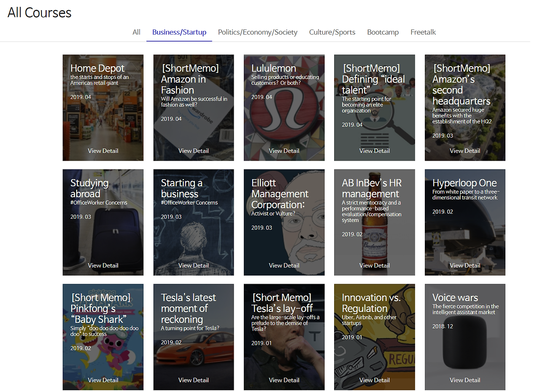Open View Detail for Innovation vs. Regulation
This screenshot has width=540, height=392.
pyautogui.click(x=375, y=380)
